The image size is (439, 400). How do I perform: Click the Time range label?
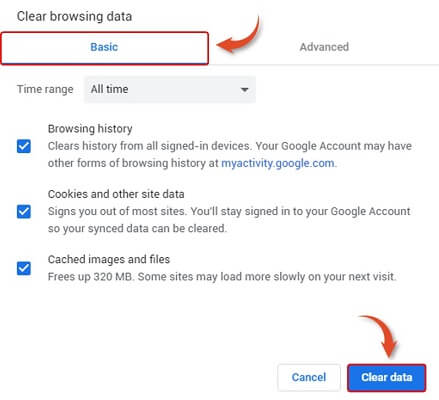click(45, 89)
